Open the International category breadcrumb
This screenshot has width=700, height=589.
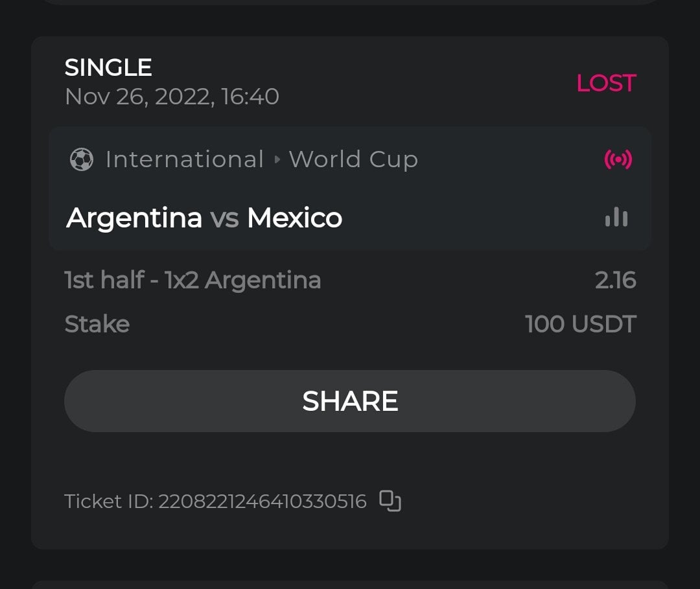[184, 159]
